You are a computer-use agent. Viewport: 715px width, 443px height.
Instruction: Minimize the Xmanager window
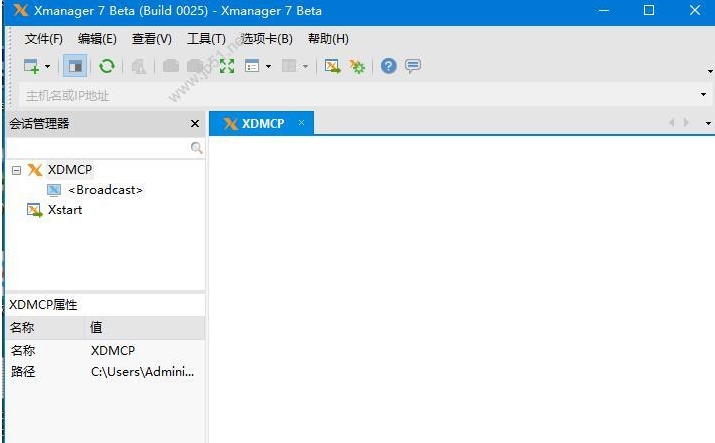604,10
